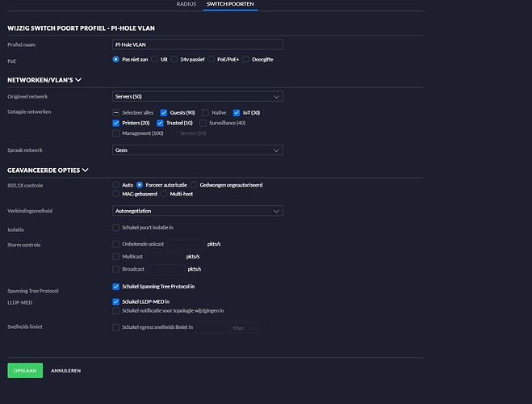Click the green OPSLAAN button
Viewport: 532px width, 404px height.
[25, 370]
